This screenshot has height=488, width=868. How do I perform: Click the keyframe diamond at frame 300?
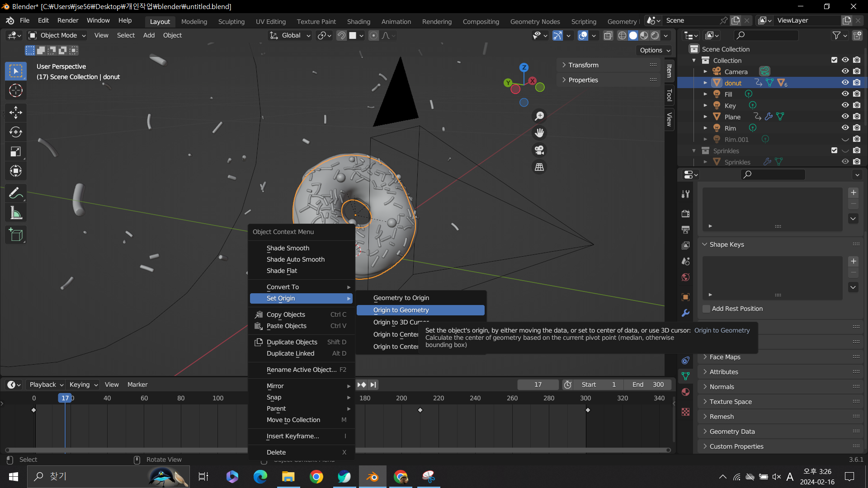tap(588, 410)
